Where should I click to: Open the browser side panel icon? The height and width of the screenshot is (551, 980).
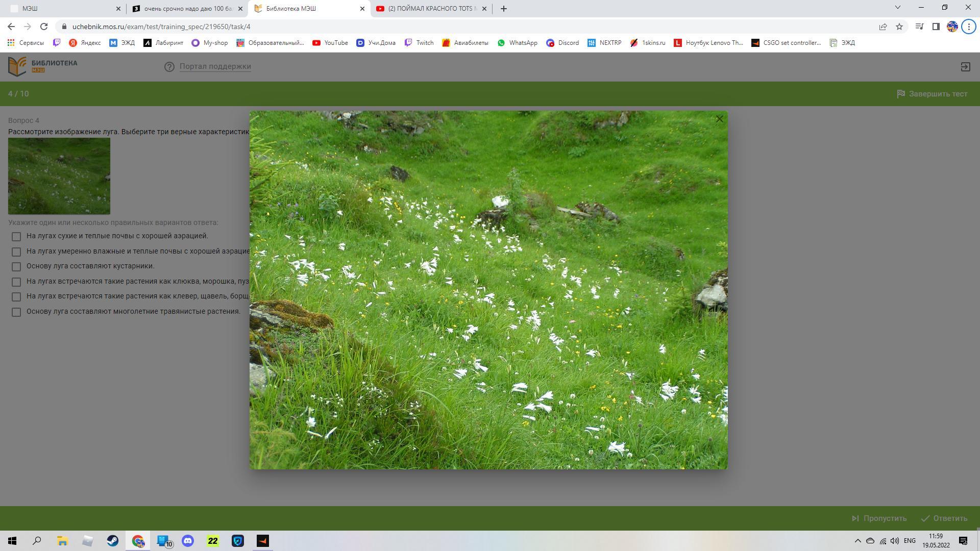click(x=936, y=27)
